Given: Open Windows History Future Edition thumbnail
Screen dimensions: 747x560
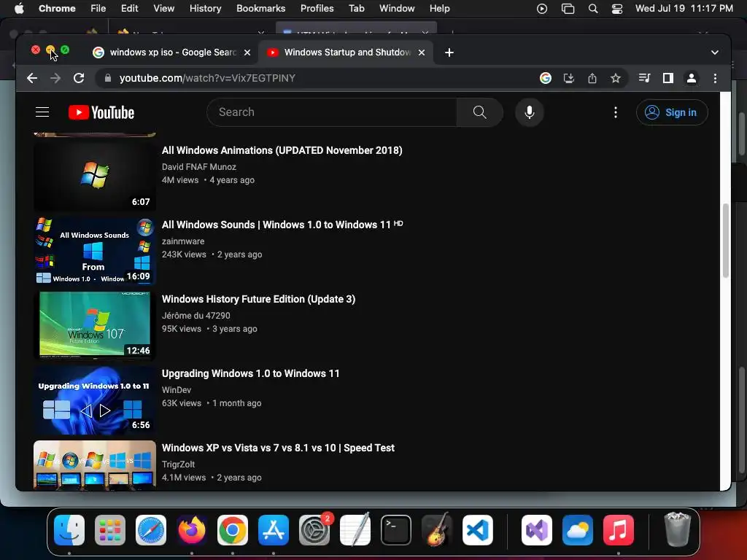Looking at the screenshot, I should 94,325.
